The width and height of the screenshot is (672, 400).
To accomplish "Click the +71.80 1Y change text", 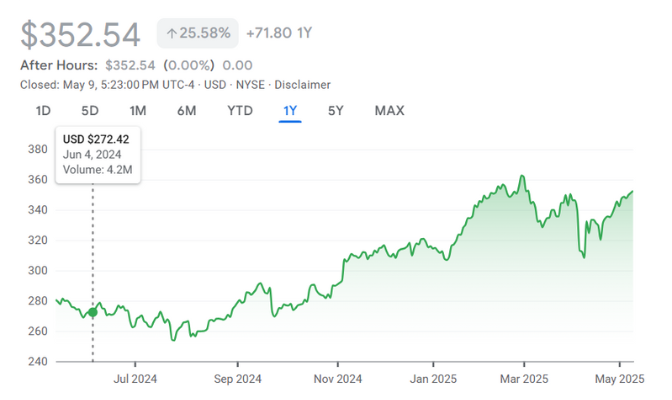I will coord(279,33).
